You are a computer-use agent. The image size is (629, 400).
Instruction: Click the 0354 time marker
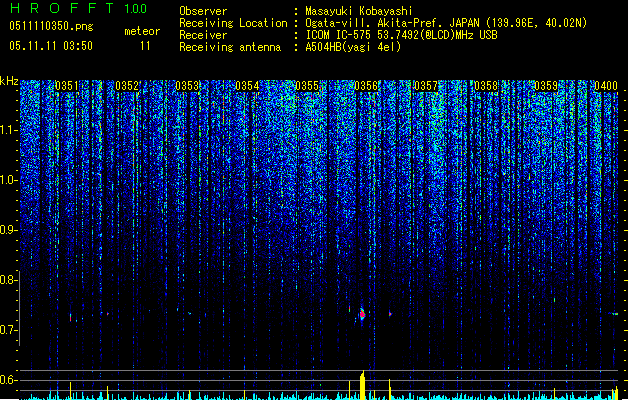(247, 86)
